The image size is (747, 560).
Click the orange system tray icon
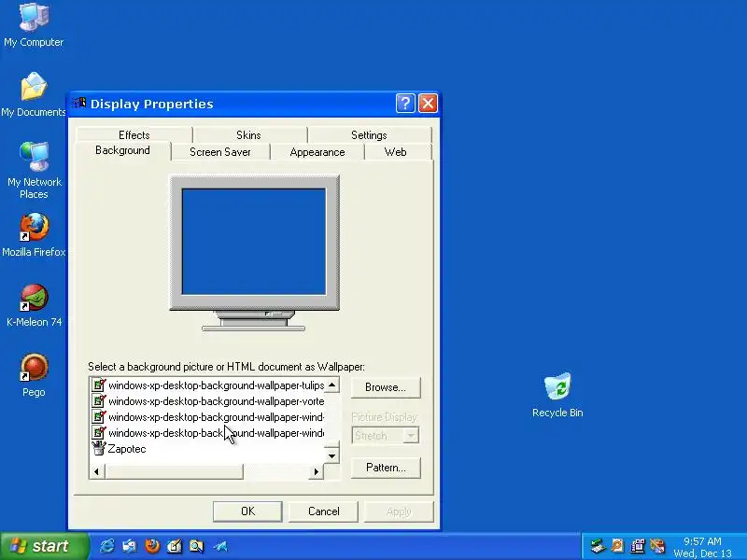tap(617, 546)
